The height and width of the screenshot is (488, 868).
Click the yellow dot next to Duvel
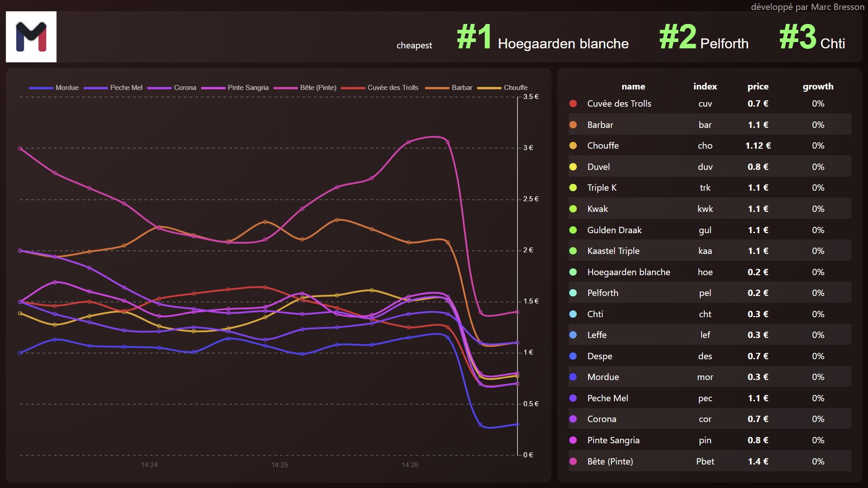573,167
